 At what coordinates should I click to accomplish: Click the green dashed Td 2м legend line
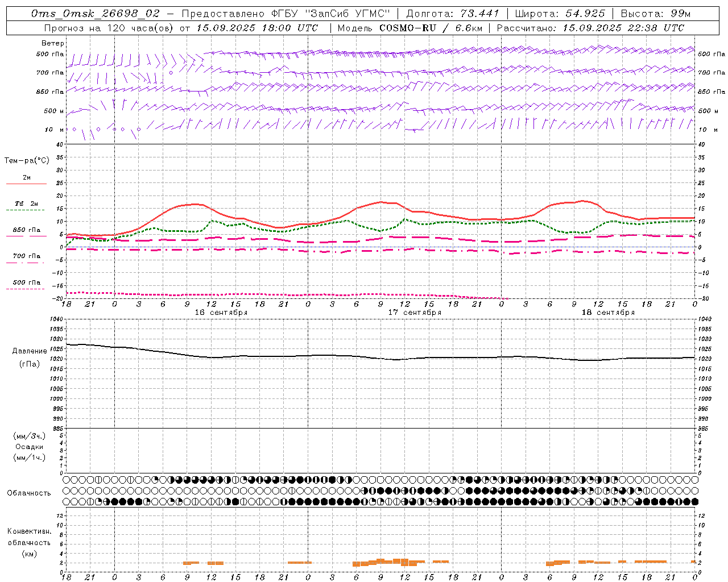tap(25, 210)
